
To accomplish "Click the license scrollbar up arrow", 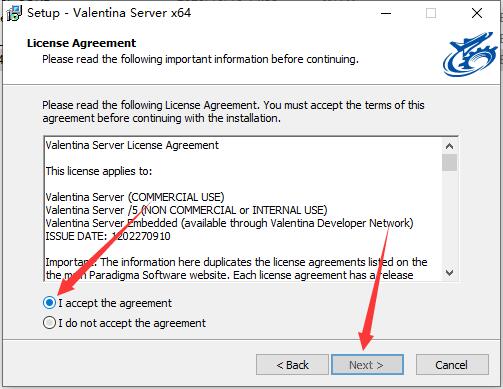I will (449, 146).
